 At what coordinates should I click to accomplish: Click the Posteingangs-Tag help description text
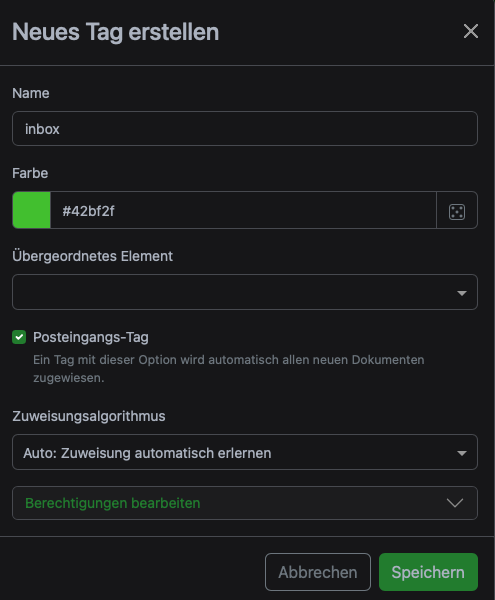coord(229,368)
